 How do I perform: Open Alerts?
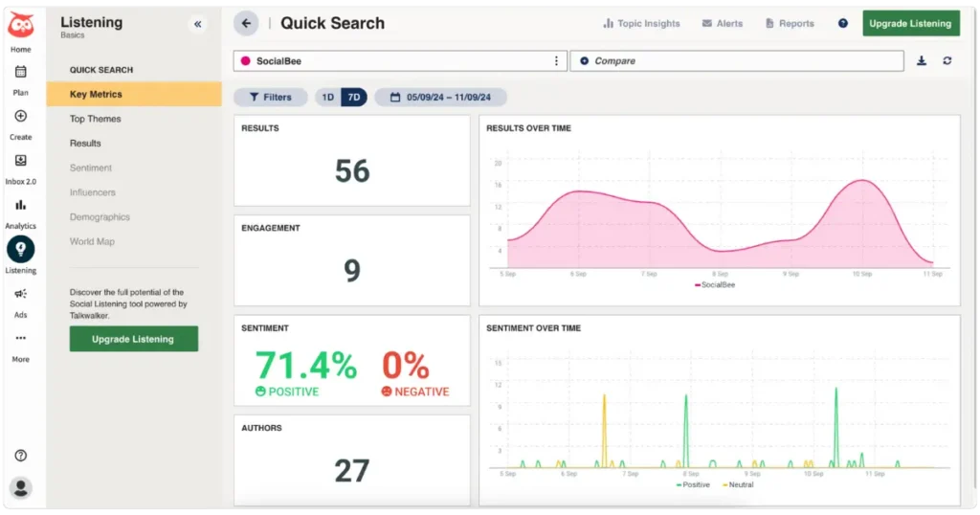(723, 24)
